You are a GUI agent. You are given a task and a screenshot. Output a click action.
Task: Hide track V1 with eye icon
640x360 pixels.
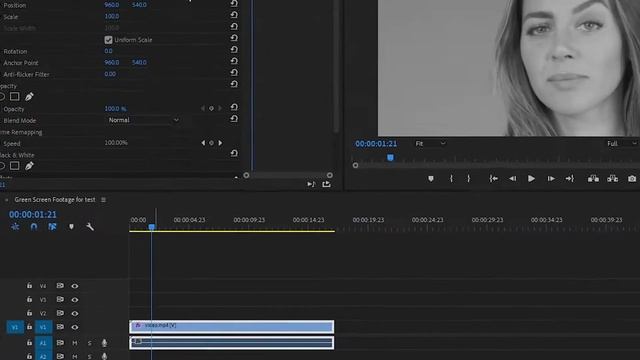[75, 327]
